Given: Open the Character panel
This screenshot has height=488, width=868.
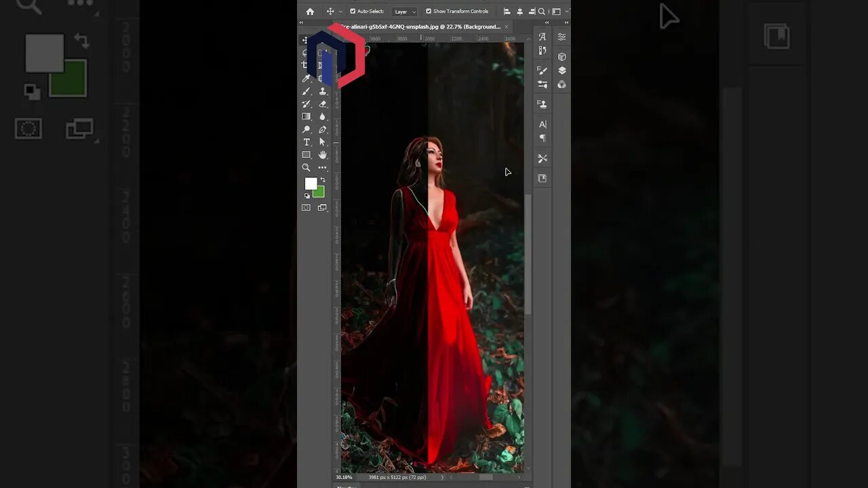Looking at the screenshot, I should pos(542,124).
